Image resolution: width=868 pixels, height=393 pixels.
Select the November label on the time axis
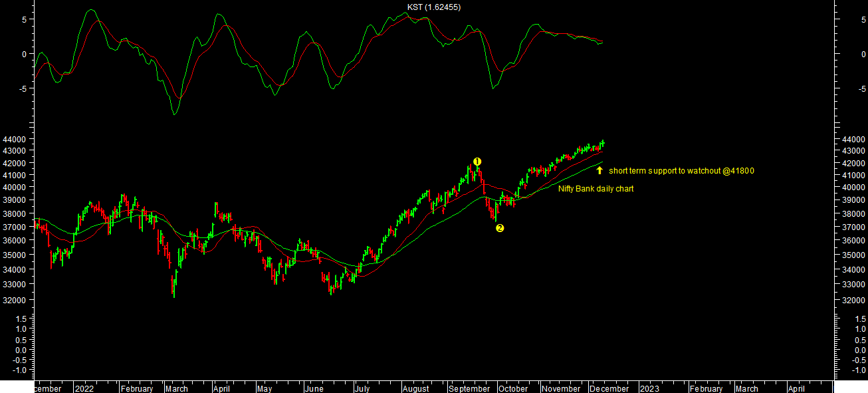561,389
